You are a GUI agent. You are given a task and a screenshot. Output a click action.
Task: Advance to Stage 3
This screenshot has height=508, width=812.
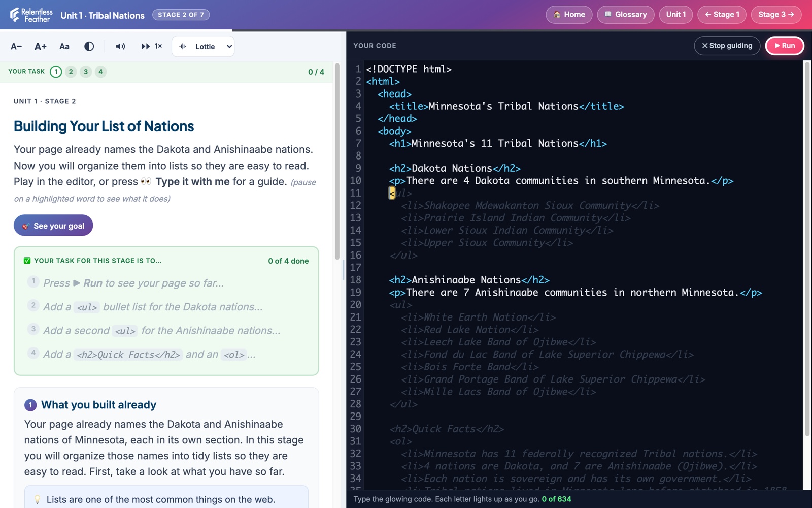(776, 15)
